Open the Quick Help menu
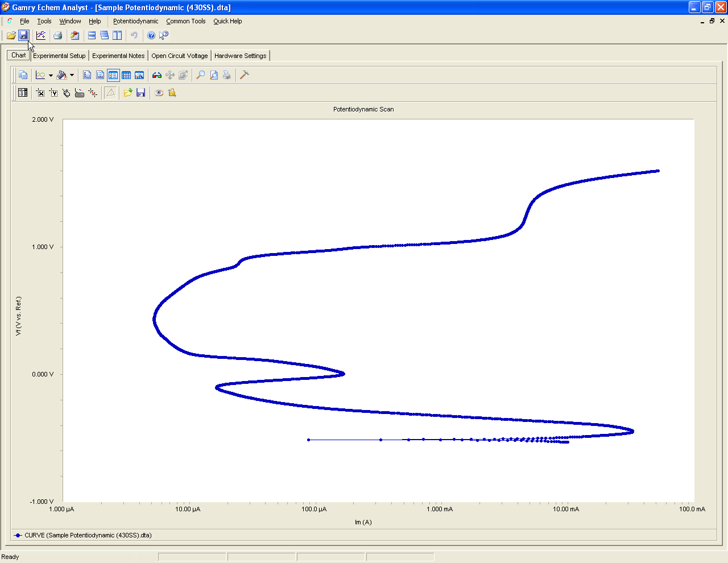Screen dimensions: 728x563 click(x=227, y=21)
